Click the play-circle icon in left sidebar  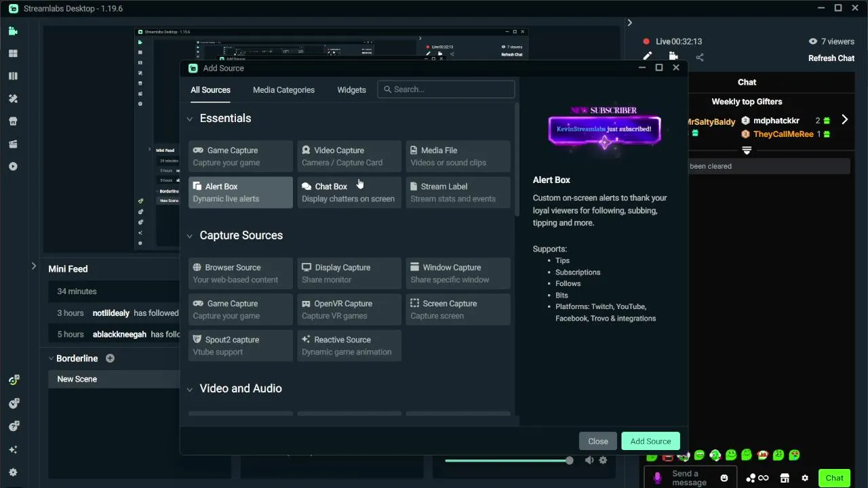point(13,166)
